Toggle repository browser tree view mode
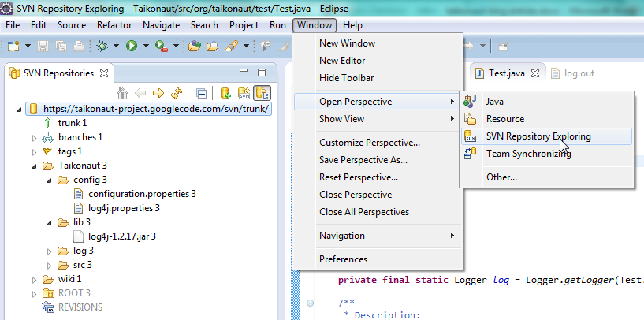 [x=262, y=94]
